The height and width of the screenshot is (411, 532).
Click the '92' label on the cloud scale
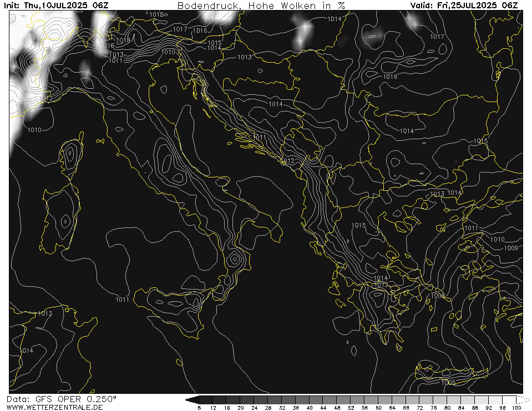tap(489, 408)
